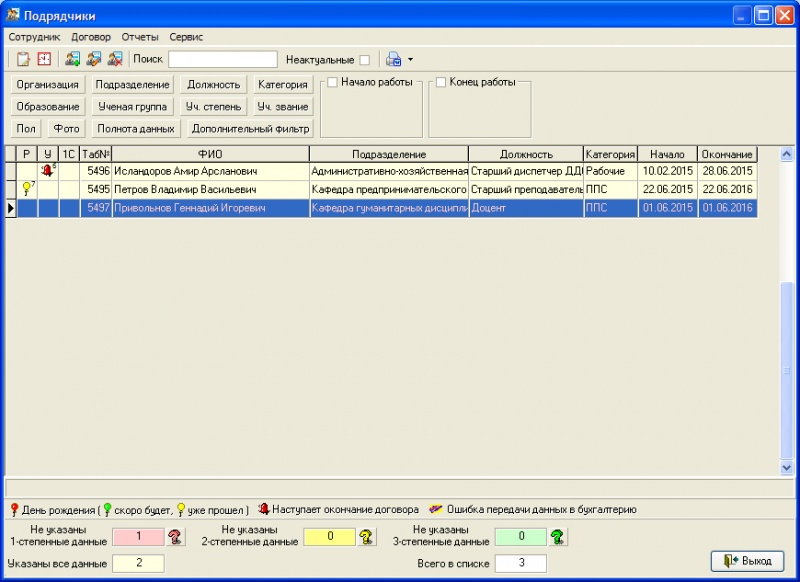Click the Полнота данных filter button
The image size is (800, 582).
(x=136, y=129)
